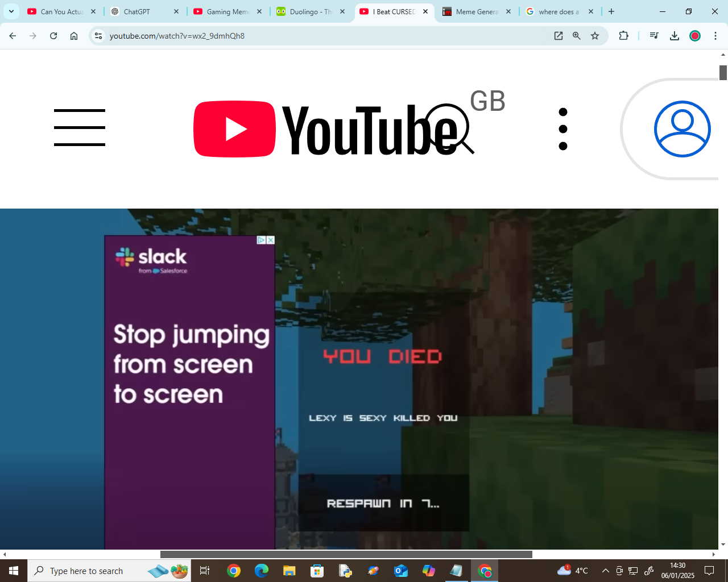The height and width of the screenshot is (582, 728).
Task: Click the browser forward arrow
Action: pos(33,36)
